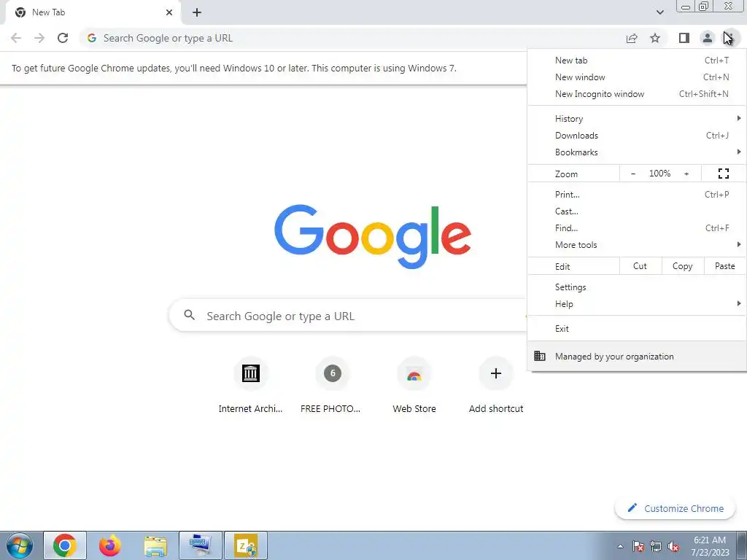
Task: Open the profile avatar icon
Action: point(708,38)
